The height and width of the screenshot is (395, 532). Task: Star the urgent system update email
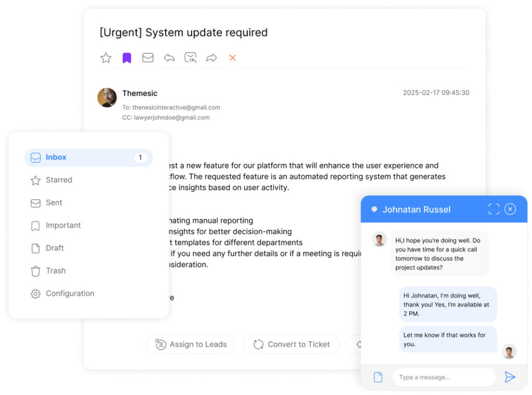[106, 58]
